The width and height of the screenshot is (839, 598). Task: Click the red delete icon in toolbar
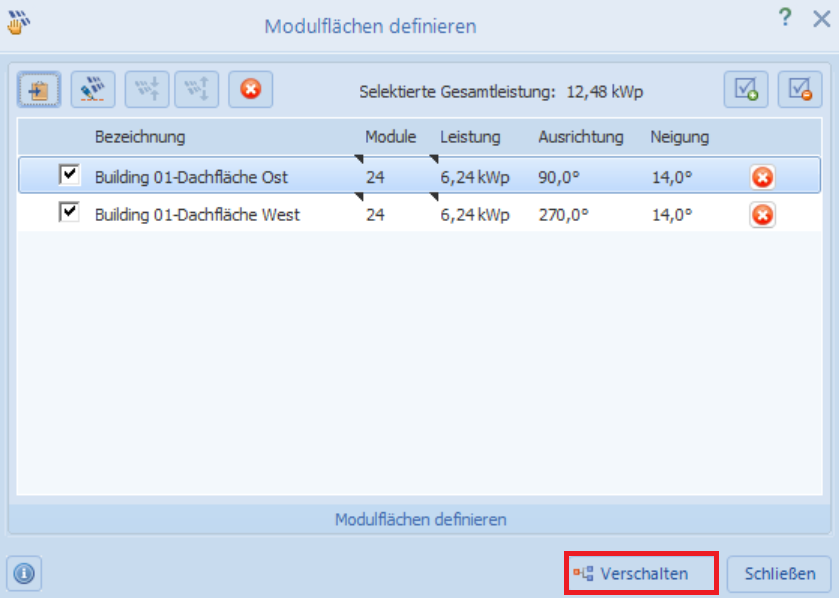tap(250, 90)
